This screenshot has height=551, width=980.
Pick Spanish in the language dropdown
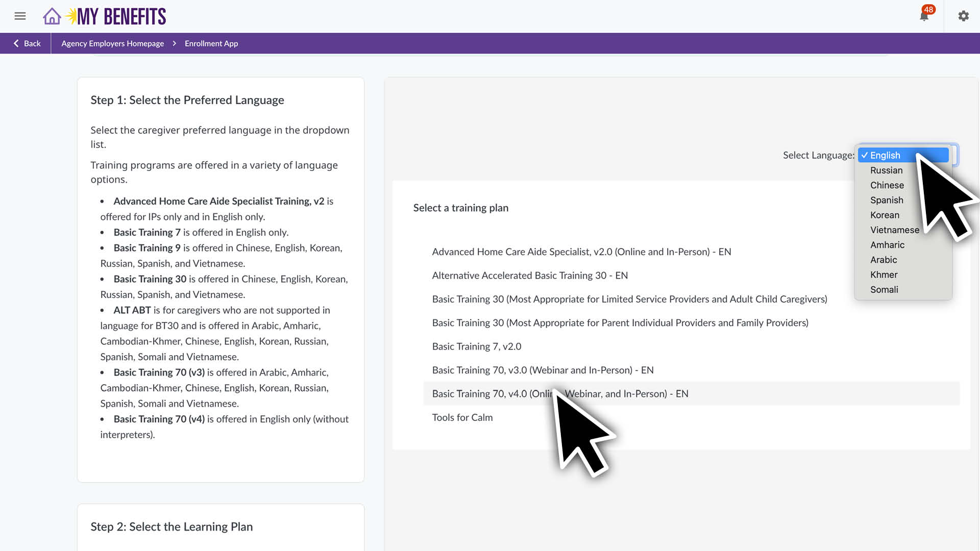[887, 200]
